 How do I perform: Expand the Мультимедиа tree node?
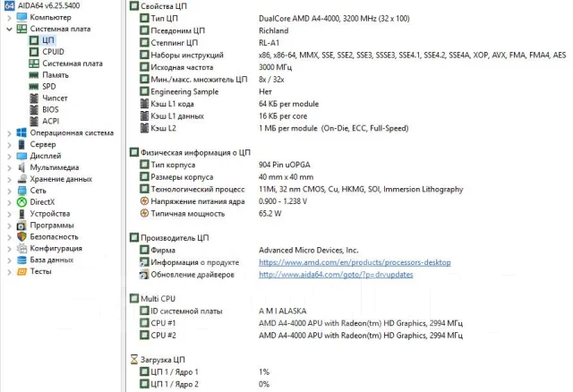pos(9,168)
